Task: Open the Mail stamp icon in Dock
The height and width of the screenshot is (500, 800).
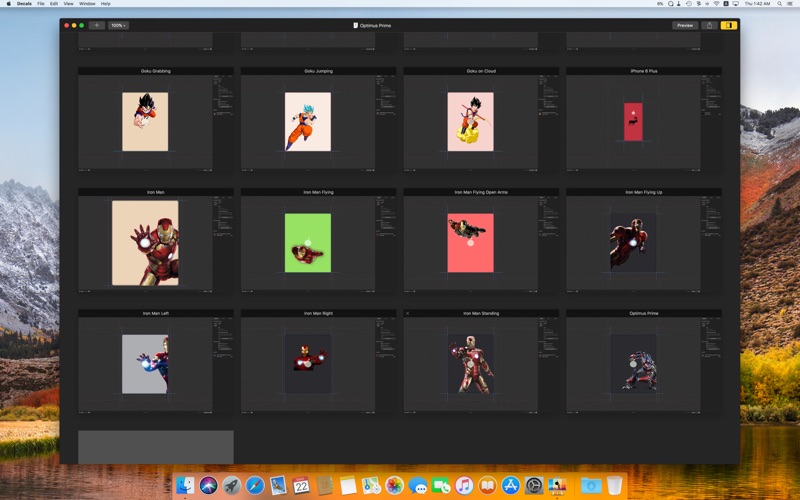Action: click(x=278, y=485)
